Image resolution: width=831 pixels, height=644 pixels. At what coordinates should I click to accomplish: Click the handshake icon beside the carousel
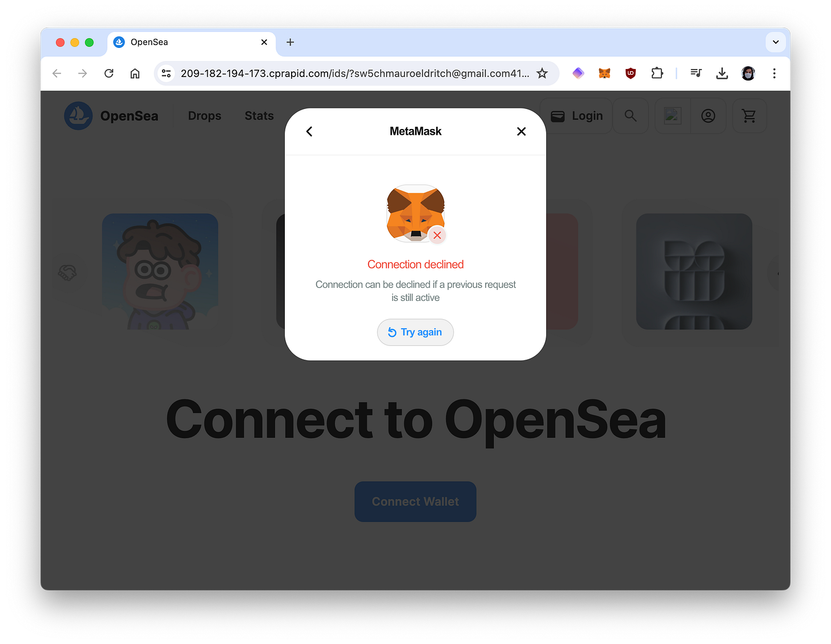tap(67, 272)
